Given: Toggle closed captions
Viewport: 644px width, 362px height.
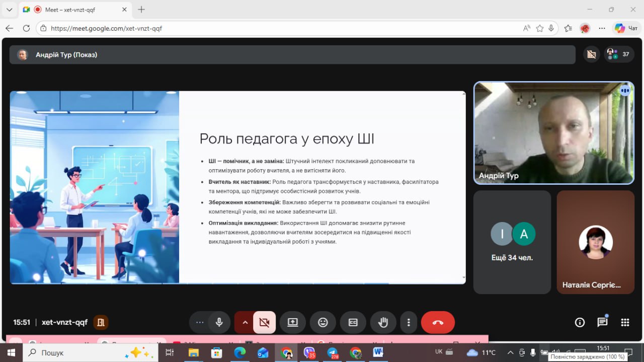Looking at the screenshot, I should tap(353, 323).
